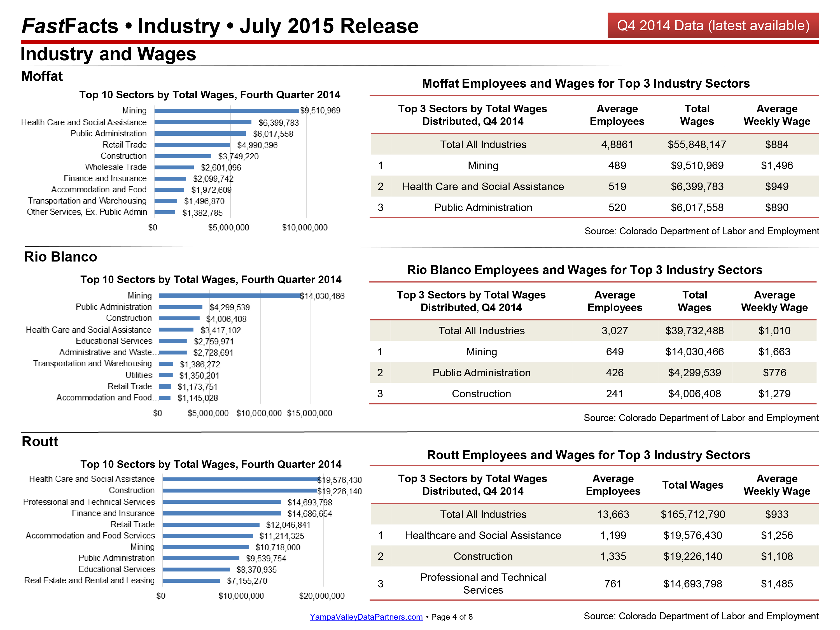The height and width of the screenshot is (630, 840).
Task: Click Page 4 of 8 footer text
Action: [452, 617]
